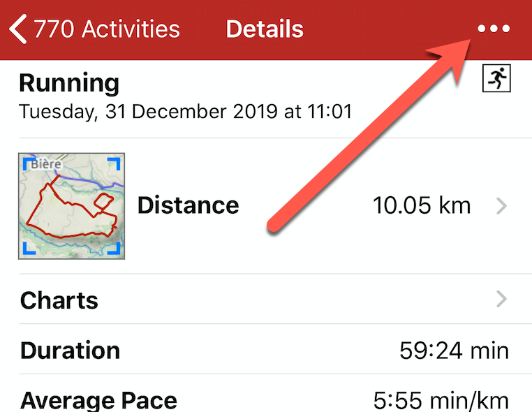Viewport: 532px width, 412px height.
Task: Open the Distance row label
Action: click(189, 206)
